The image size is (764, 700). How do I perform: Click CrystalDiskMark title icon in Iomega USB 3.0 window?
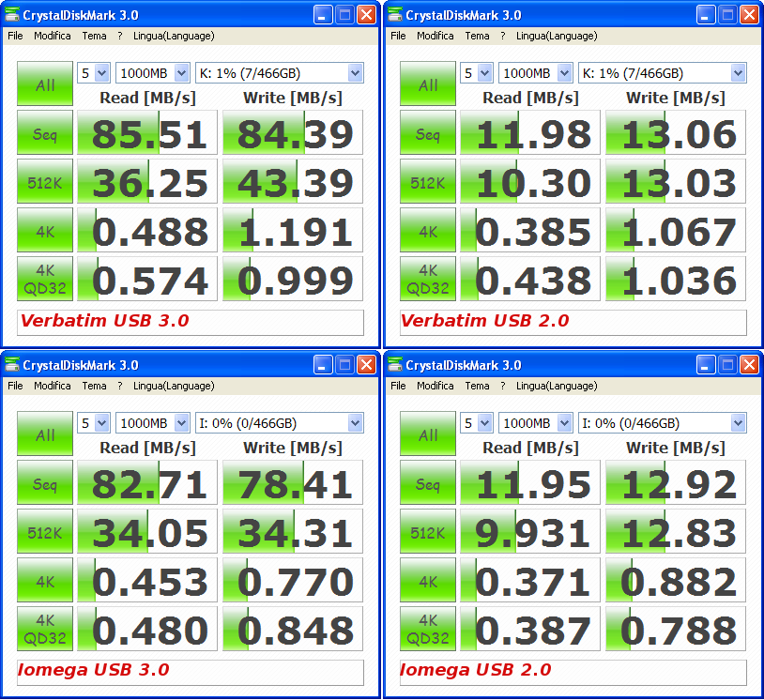tap(11, 364)
